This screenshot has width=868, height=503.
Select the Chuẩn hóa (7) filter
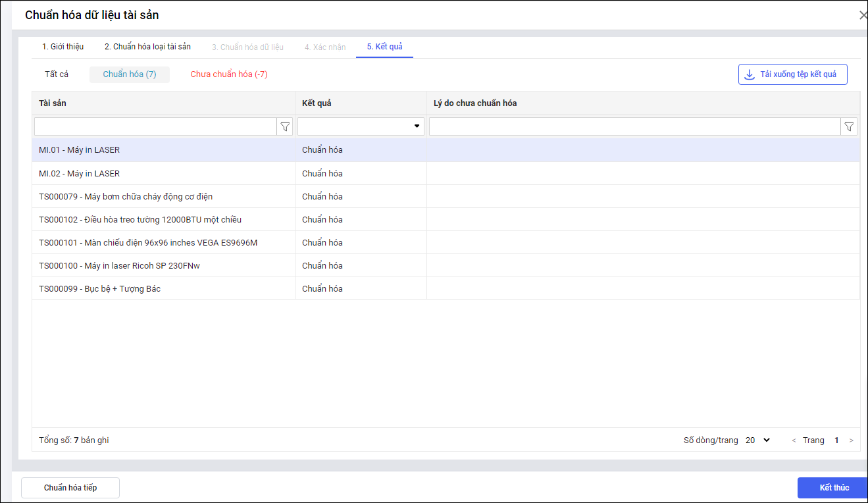click(130, 74)
